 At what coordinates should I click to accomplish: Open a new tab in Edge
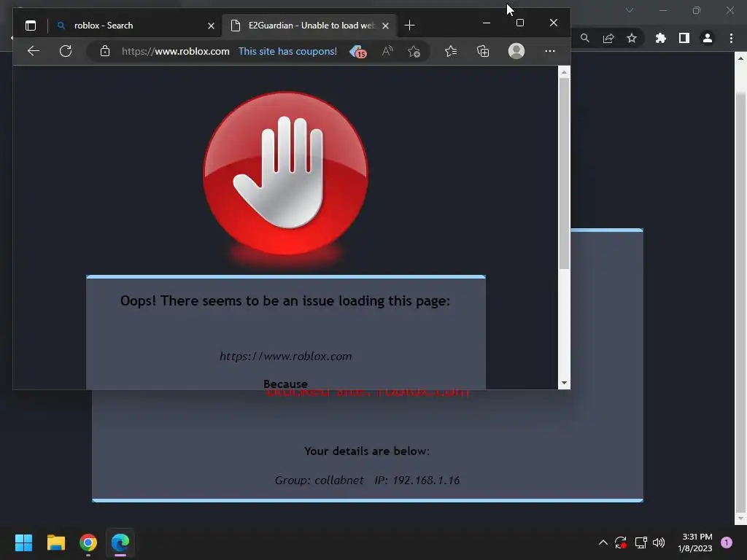click(409, 26)
